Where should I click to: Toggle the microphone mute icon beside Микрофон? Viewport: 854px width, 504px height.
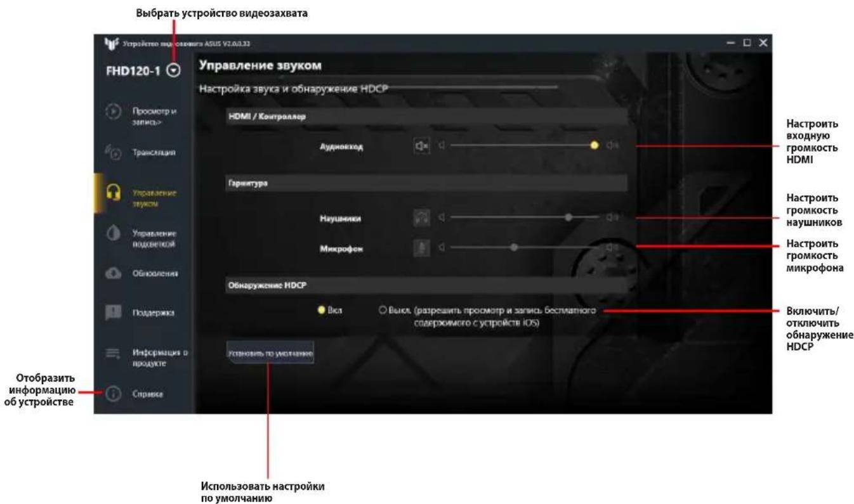pyautogui.click(x=421, y=247)
